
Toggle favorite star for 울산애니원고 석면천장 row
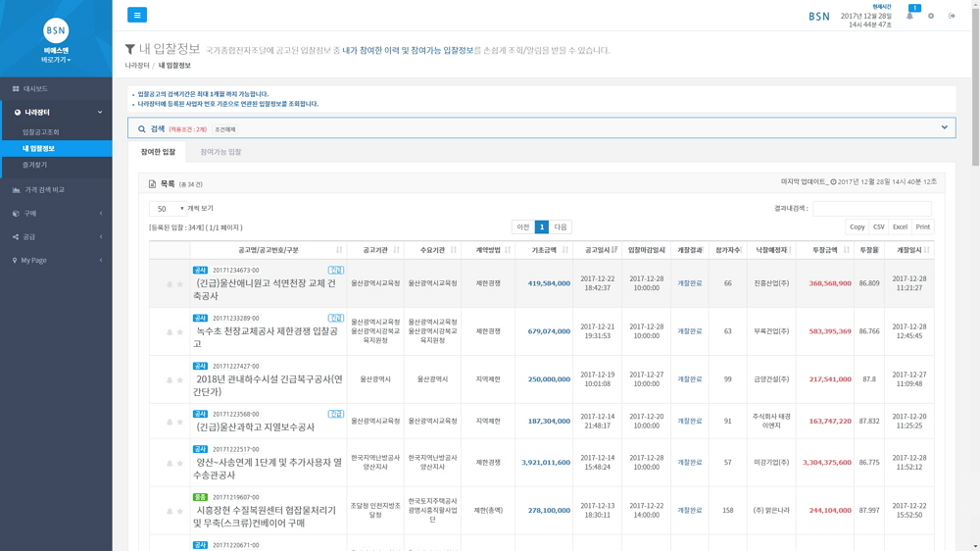[x=180, y=284]
